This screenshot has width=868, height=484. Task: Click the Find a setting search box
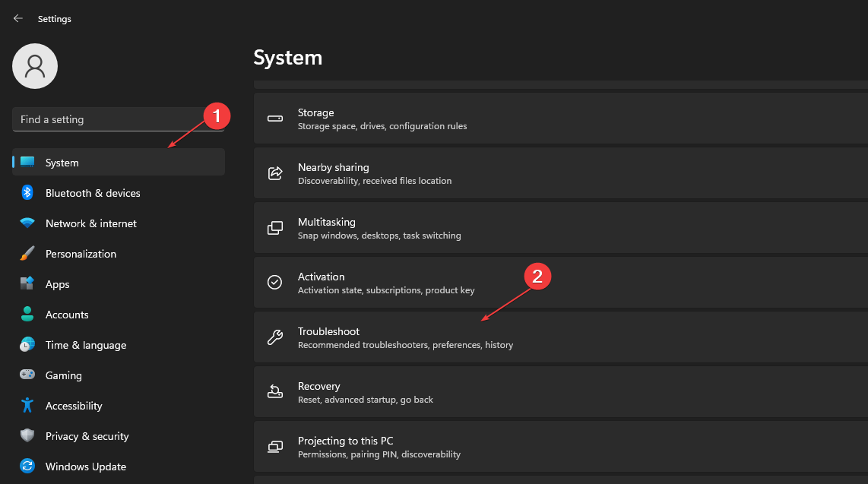click(118, 119)
